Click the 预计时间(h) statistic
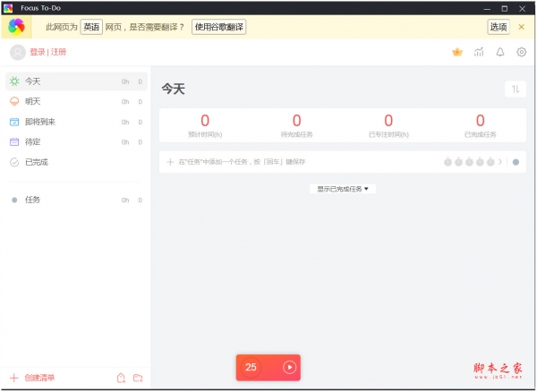 pyautogui.click(x=205, y=125)
